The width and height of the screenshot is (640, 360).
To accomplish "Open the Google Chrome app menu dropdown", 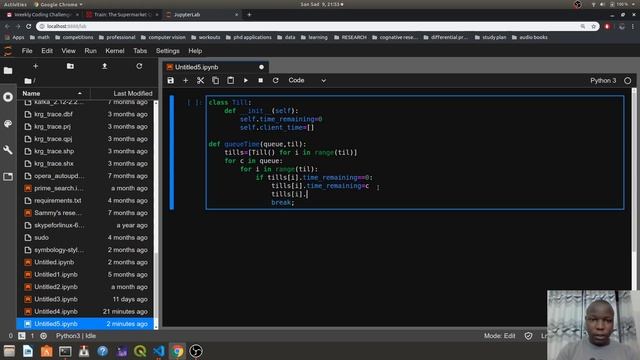I will tap(58, 4).
